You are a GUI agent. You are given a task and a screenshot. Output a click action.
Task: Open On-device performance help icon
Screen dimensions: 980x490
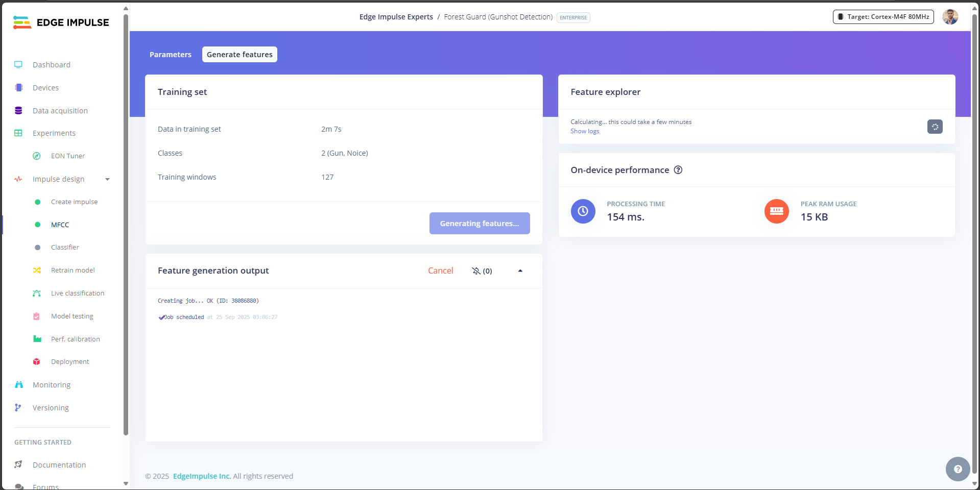pyautogui.click(x=678, y=170)
